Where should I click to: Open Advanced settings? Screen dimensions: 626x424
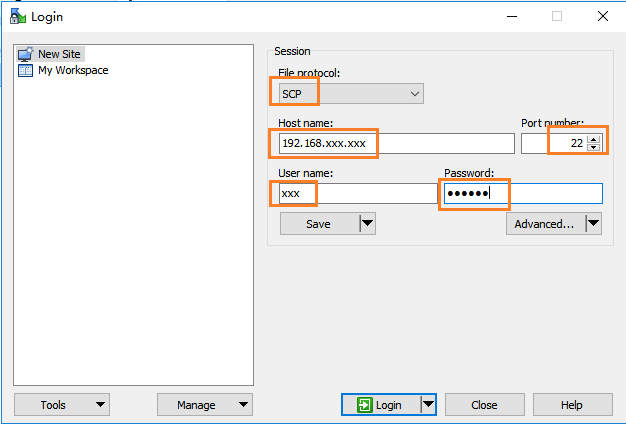pyautogui.click(x=545, y=224)
